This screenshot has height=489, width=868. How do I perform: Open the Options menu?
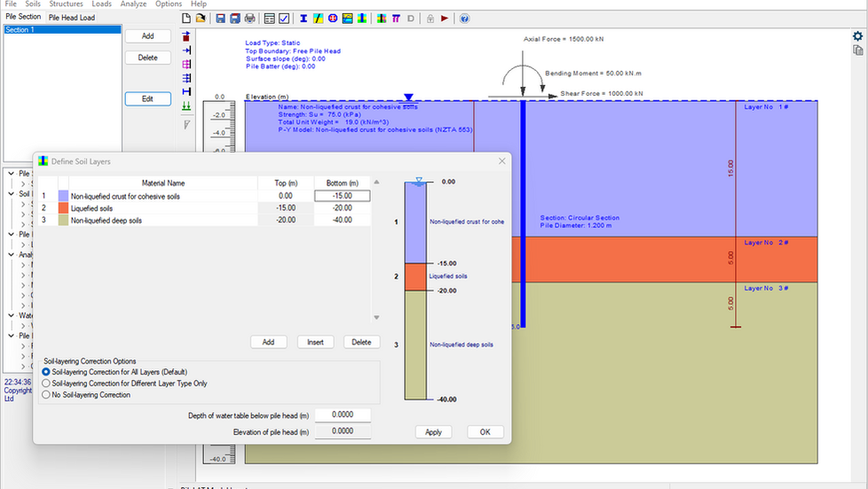pyautogui.click(x=169, y=4)
